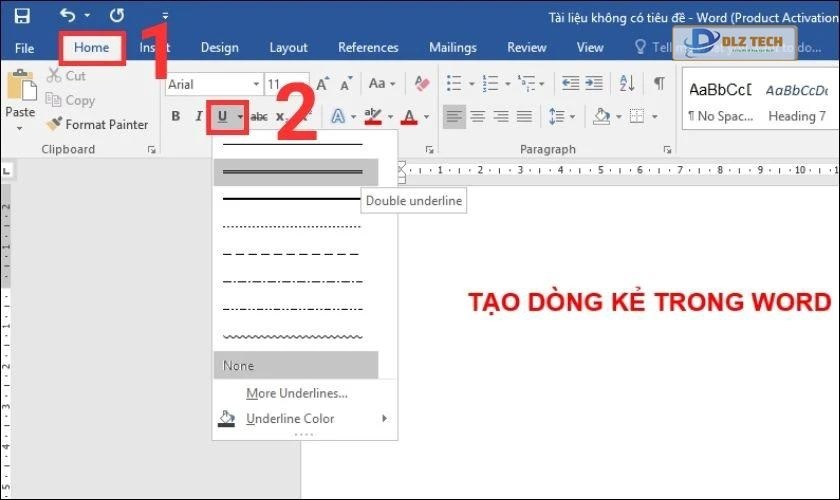Click the Clear All Formatting icon
840x500 pixels.
(421, 84)
